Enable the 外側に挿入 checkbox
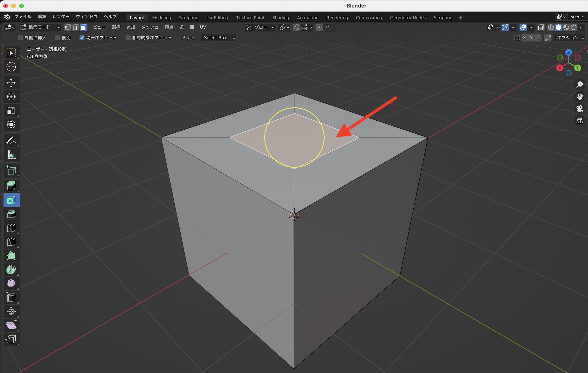The width and height of the screenshot is (588, 373). click(x=20, y=38)
